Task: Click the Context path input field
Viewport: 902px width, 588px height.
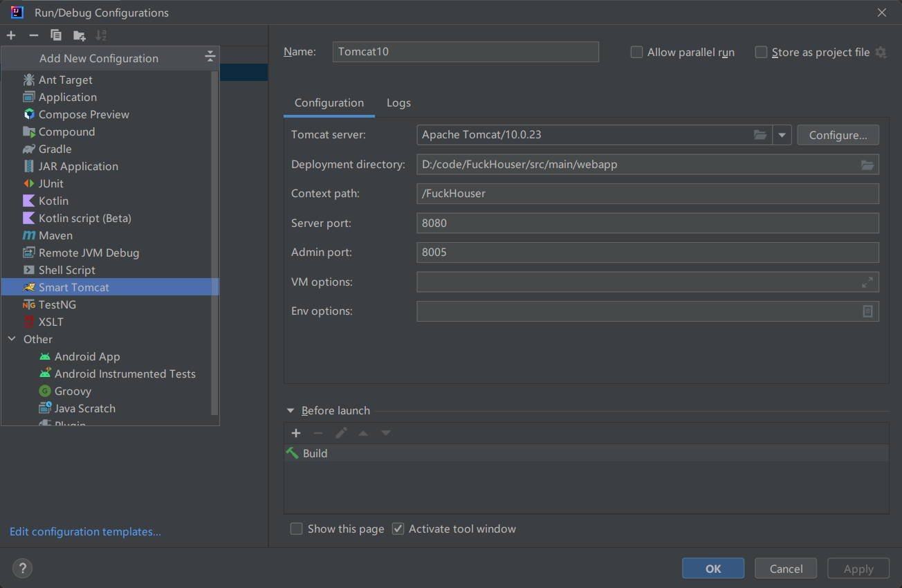Action: (x=647, y=194)
